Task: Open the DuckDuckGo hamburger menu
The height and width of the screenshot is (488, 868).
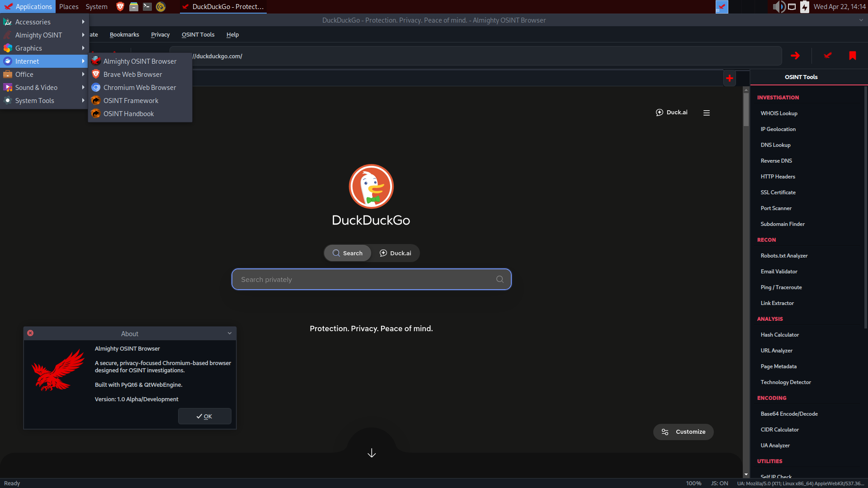Action: click(707, 113)
